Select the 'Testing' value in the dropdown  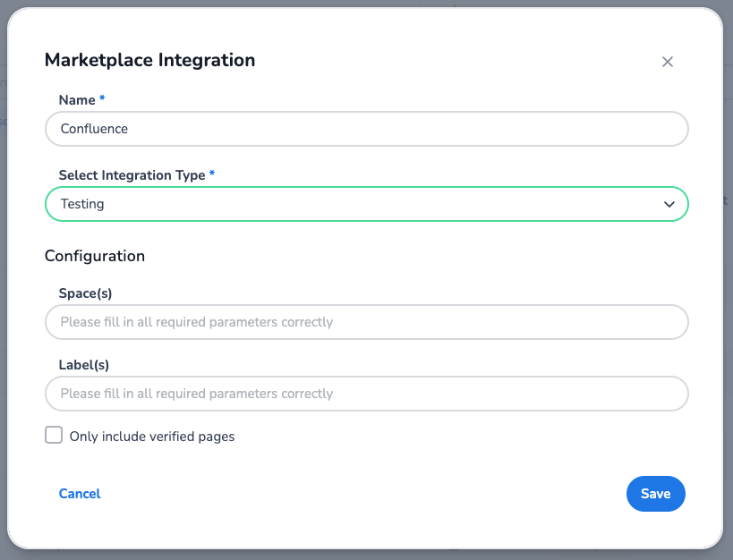82,204
